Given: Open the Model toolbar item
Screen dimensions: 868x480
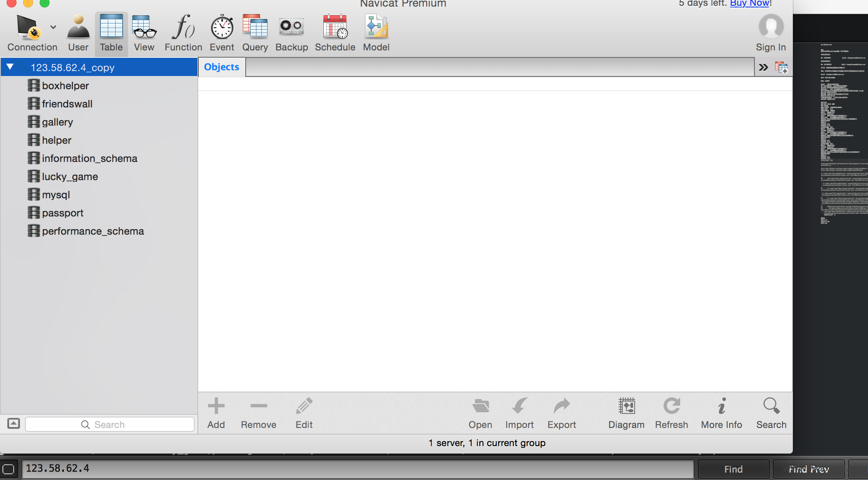Looking at the screenshot, I should coord(376,33).
